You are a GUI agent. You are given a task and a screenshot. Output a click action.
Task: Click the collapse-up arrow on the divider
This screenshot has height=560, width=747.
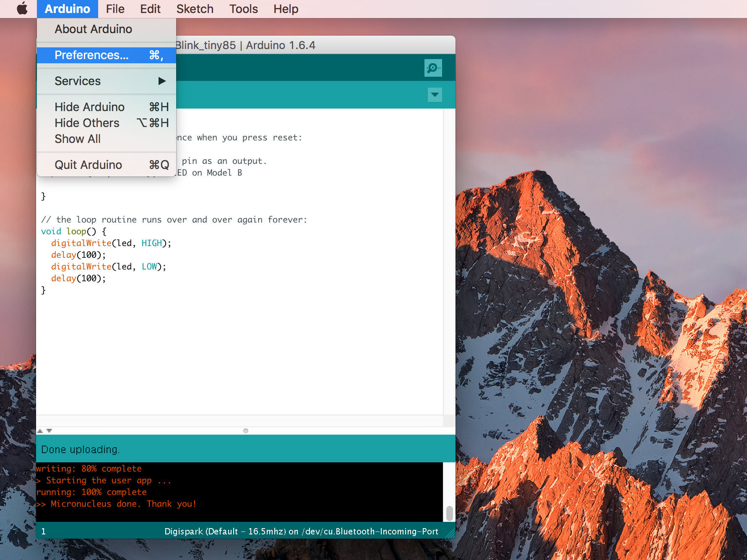pyautogui.click(x=40, y=431)
